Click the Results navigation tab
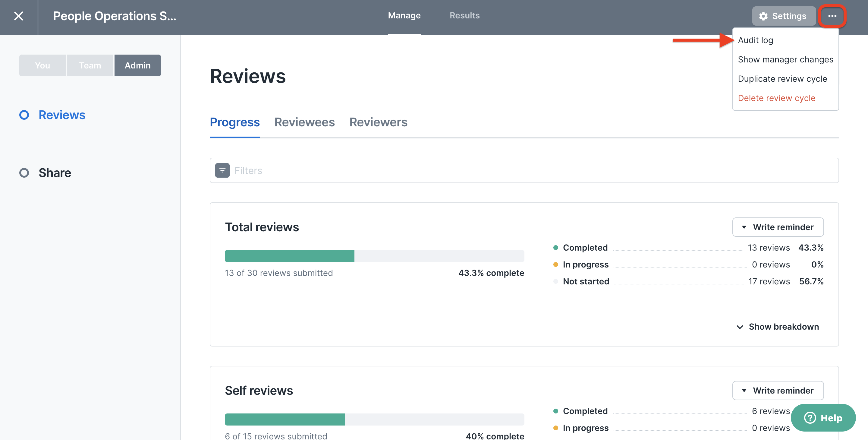 click(464, 15)
